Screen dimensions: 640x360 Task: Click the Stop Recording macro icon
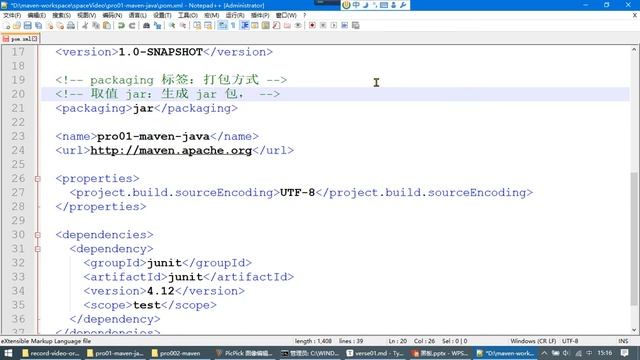[x=323, y=25]
